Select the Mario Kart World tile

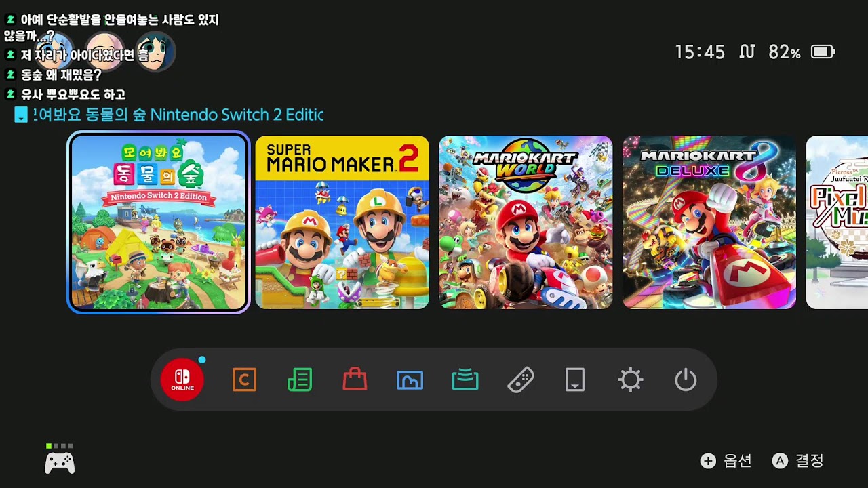click(x=526, y=222)
